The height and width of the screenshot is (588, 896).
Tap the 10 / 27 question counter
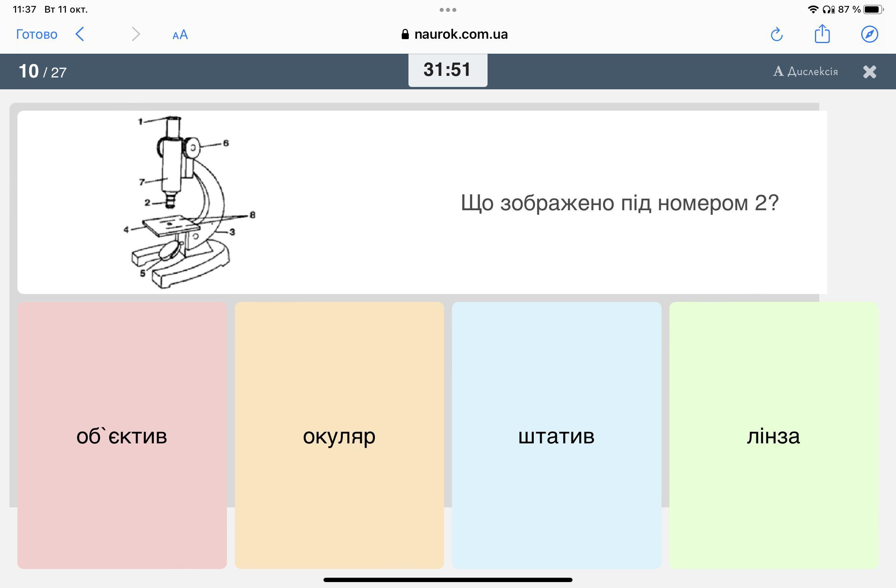tap(43, 72)
